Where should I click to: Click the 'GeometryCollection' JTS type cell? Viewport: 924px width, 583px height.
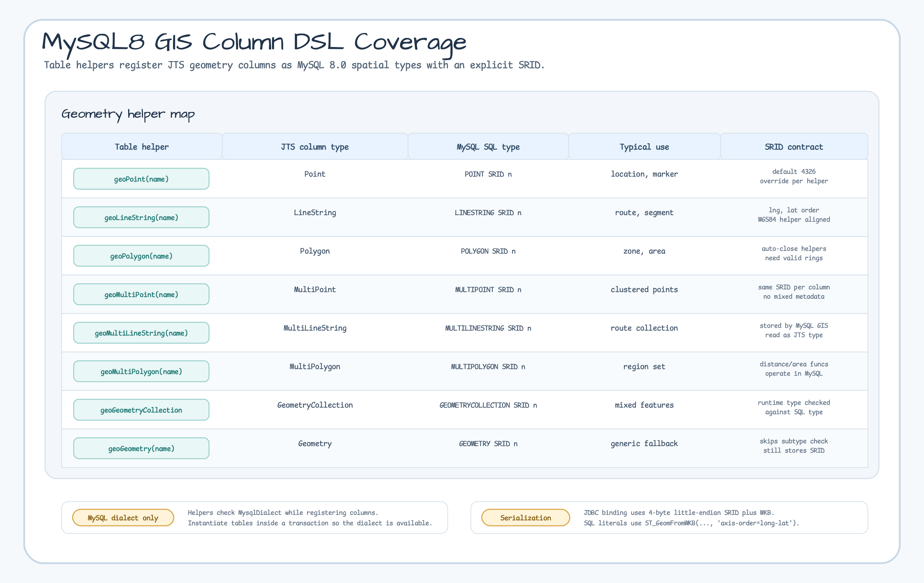point(315,405)
